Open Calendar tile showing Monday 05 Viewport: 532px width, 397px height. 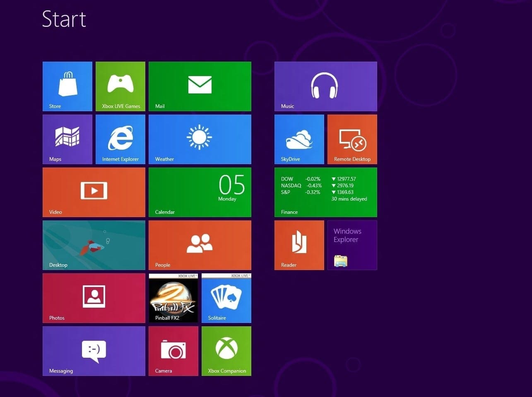(x=200, y=192)
